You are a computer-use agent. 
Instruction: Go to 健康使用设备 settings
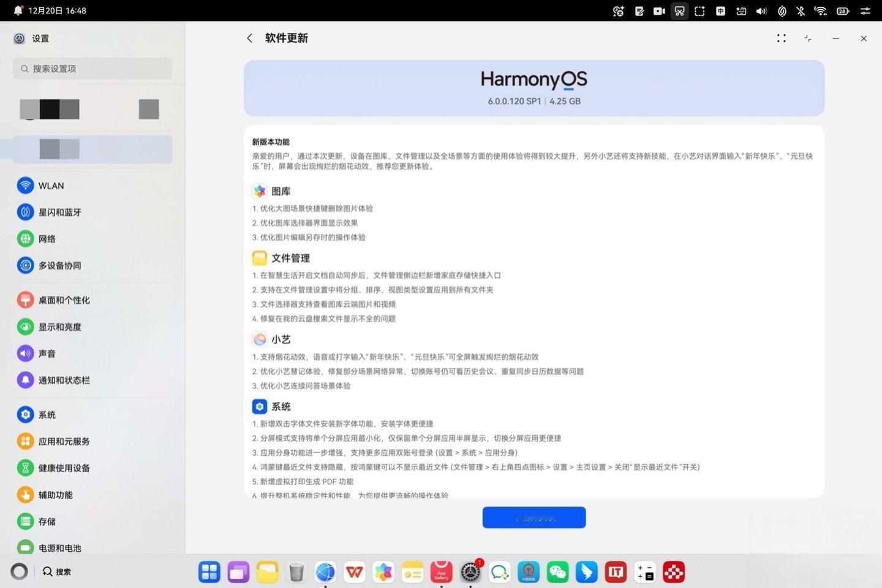(92, 468)
